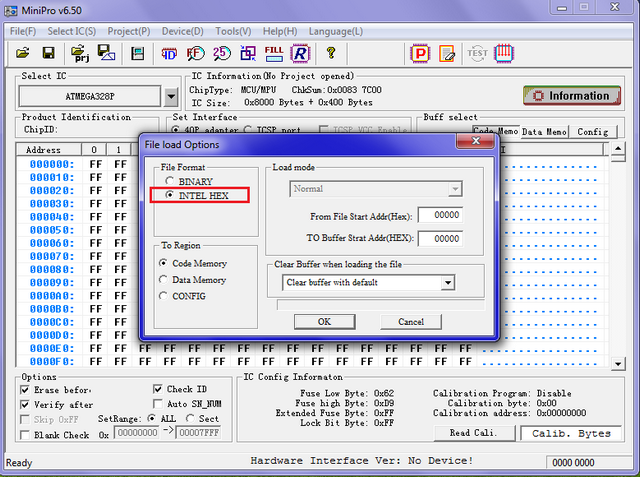
Task: Click the ID read chip icon
Action: pyautogui.click(x=169, y=53)
